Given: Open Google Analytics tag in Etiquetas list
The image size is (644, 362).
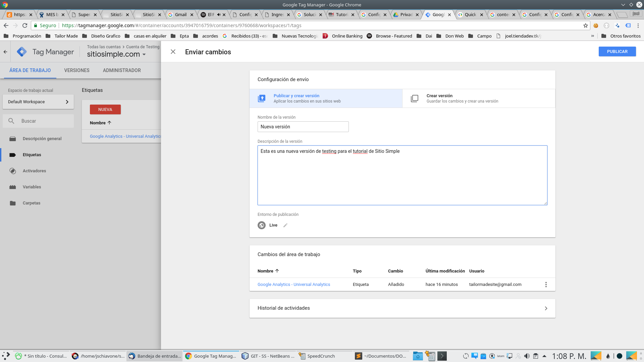Looking at the screenshot, I should 125,136.
